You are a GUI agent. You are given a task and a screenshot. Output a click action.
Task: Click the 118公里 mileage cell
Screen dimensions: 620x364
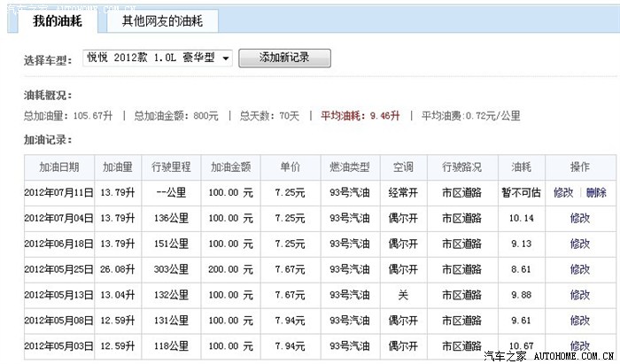pos(171,345)
